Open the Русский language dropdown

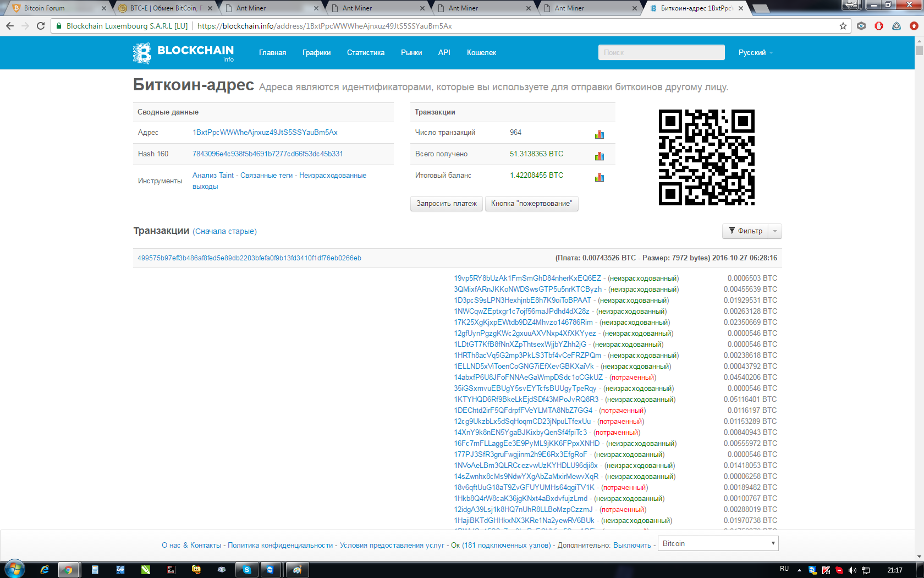tap(755, 53)
